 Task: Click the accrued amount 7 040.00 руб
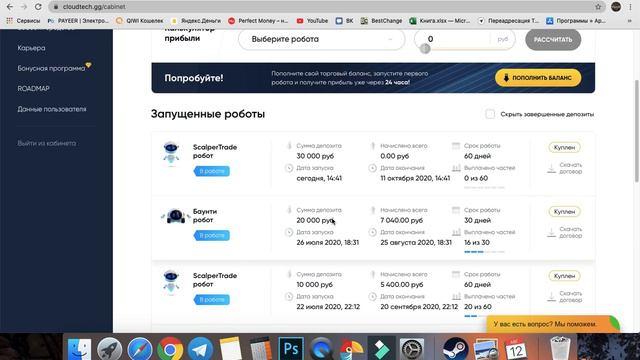402,220
